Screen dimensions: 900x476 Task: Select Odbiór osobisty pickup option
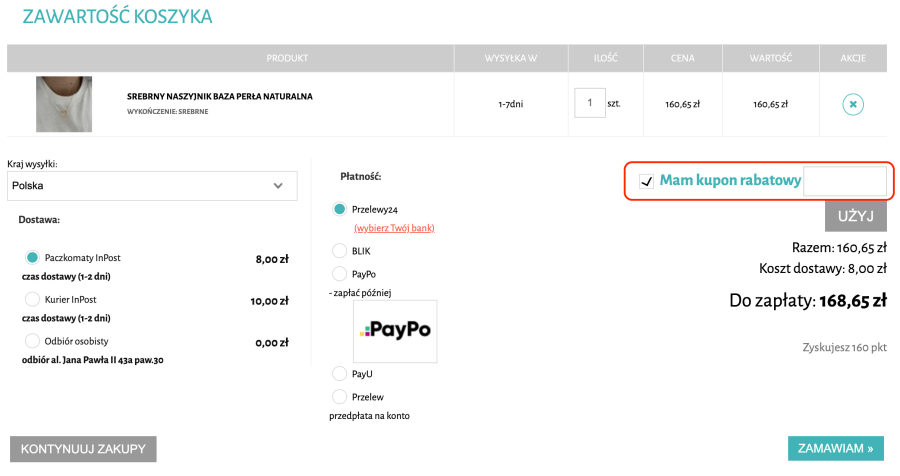click(x=32, y=341)
